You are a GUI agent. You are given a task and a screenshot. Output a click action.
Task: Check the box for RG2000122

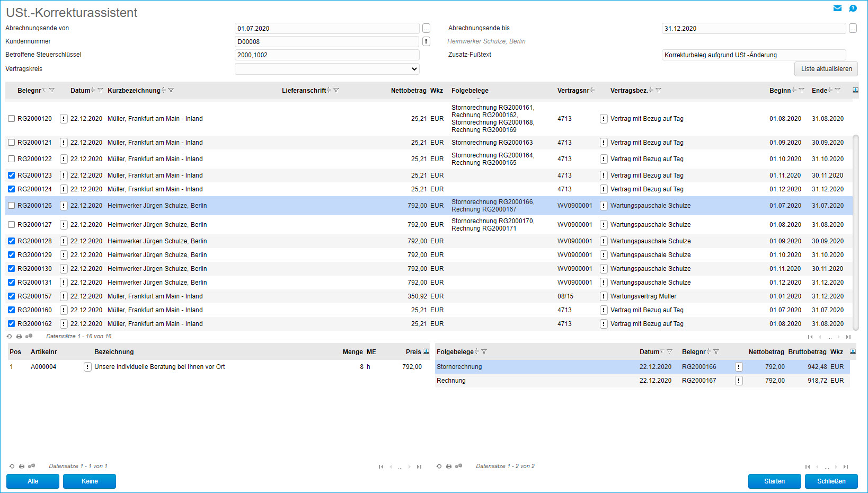[x=11, y=159]
